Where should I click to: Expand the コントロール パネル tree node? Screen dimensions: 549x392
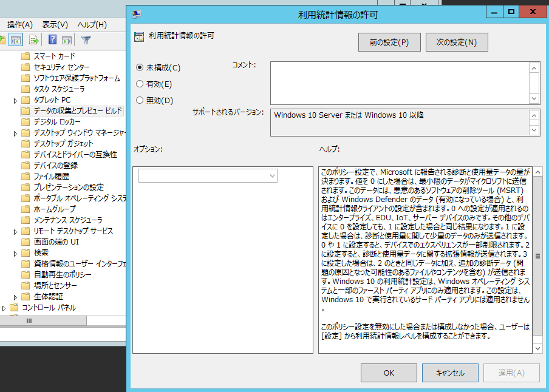pyautogui.click(x=4, y=308)
